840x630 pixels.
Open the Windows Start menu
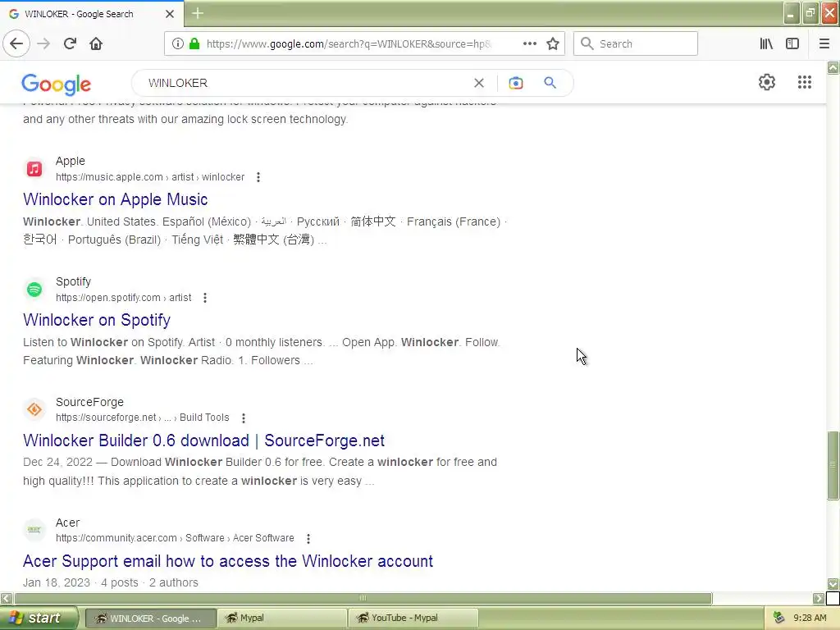coord(38,619)
